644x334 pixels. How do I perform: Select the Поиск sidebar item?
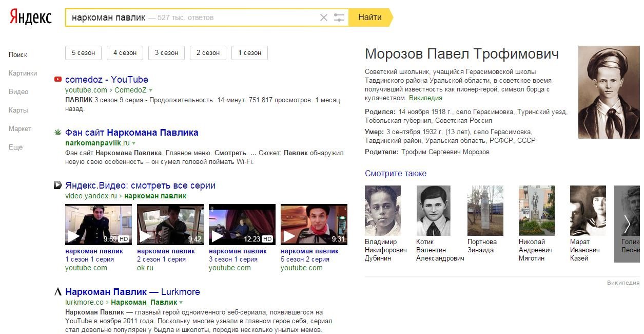[18, 54]
